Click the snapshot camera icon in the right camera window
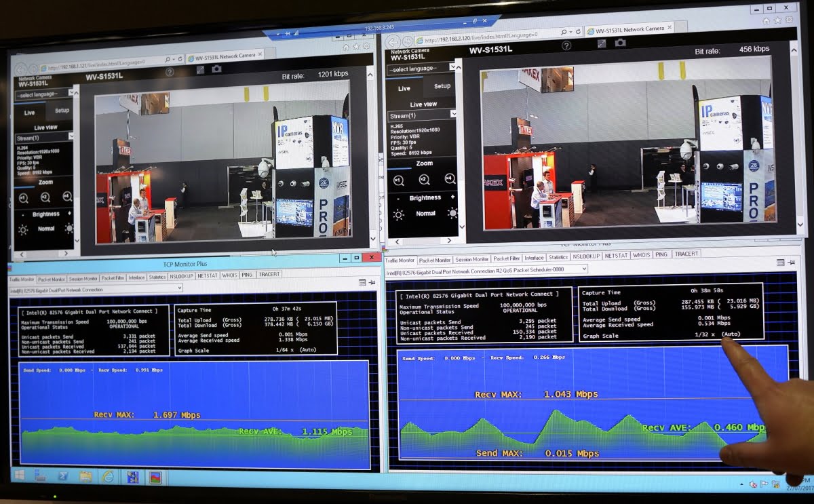Image resolution: width=814 pixels, height=504 pixels. (x=620, y=43)
